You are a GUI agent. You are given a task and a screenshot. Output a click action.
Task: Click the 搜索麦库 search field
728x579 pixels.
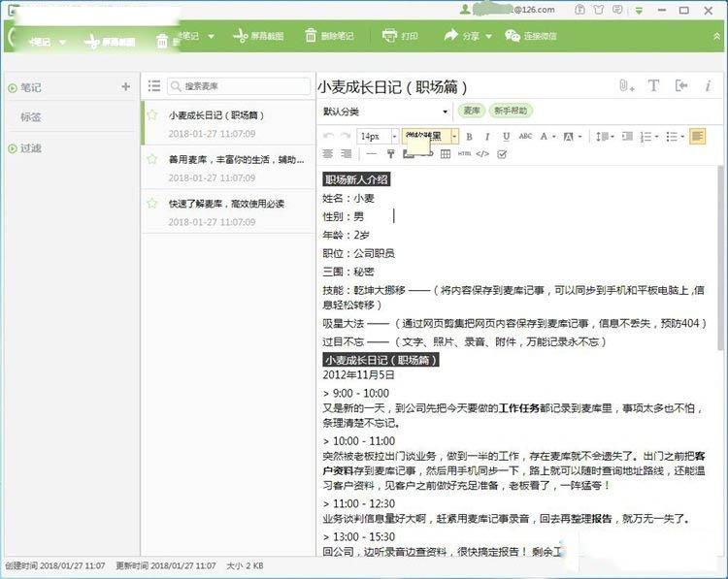pos(239,85)
